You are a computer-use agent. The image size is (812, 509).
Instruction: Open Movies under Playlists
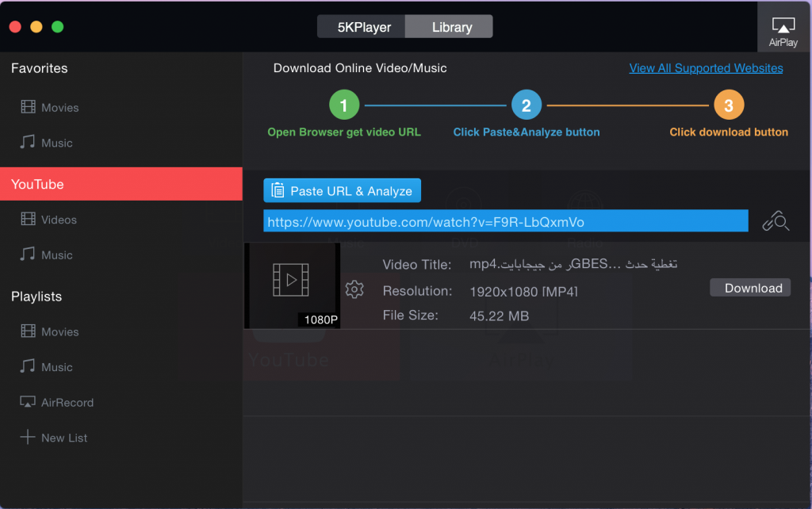point(60,331)
